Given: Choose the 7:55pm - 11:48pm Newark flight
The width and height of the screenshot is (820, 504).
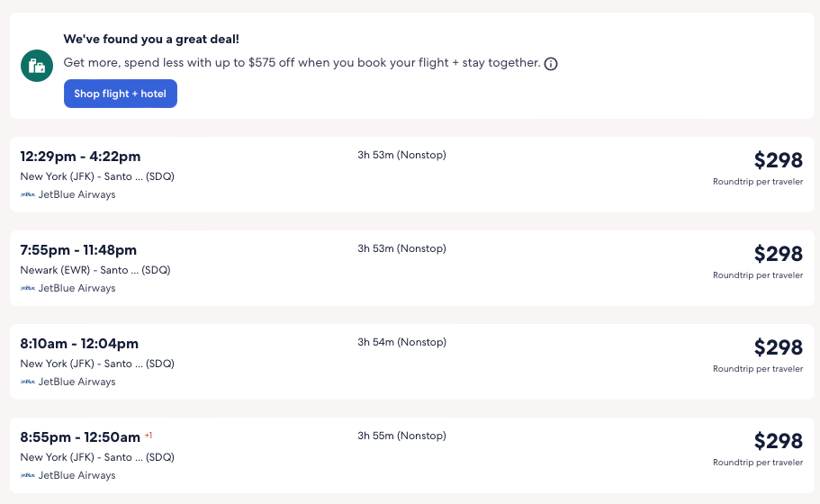Looking at the screenshot, I should [x=78, y=250].
